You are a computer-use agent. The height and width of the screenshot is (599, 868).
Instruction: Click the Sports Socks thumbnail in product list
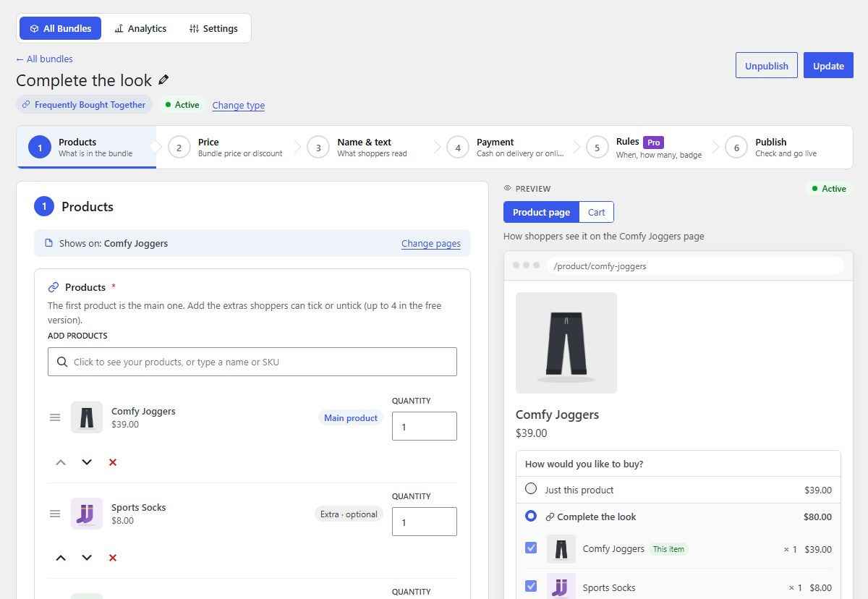click(87, 514)
